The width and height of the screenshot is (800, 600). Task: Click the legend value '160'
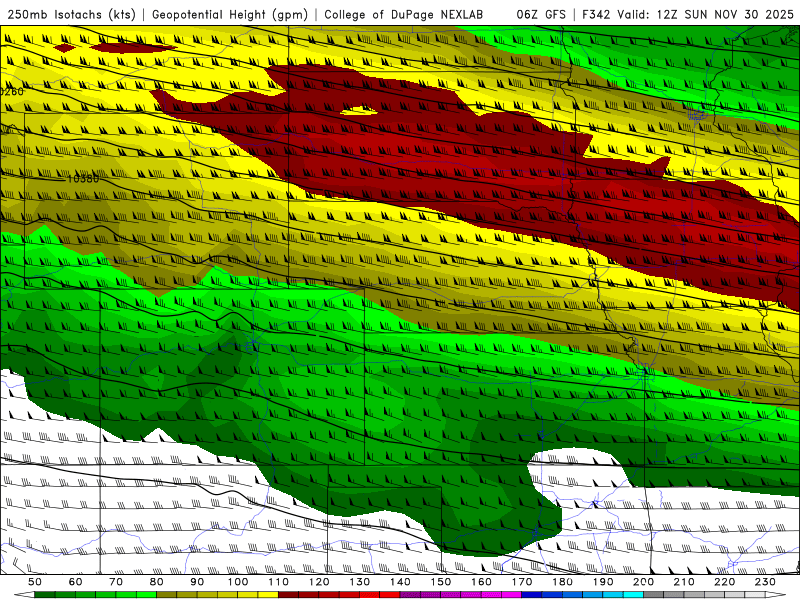tap(481, 582)
